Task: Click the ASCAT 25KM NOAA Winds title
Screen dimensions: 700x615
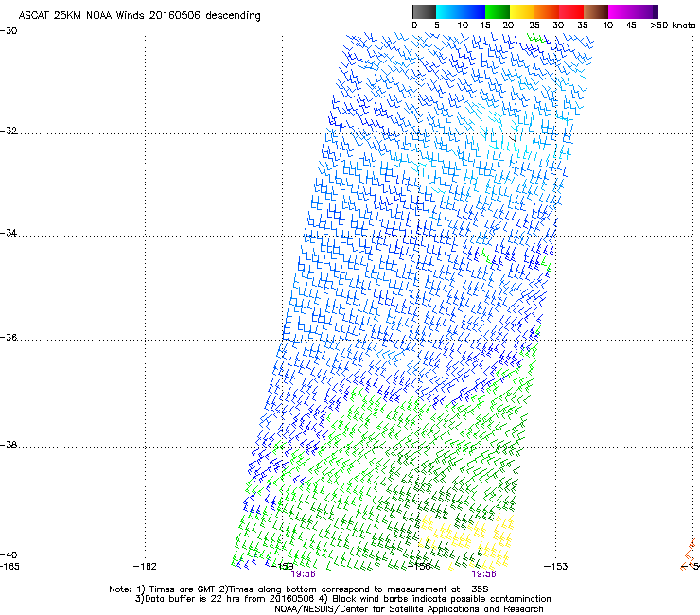Action: coord(139,15)
